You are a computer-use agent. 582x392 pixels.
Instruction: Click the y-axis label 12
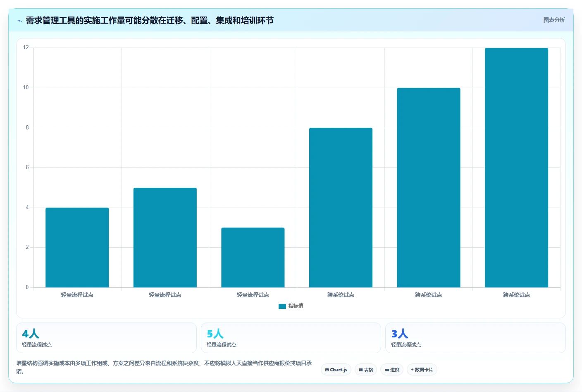point(26,48)
